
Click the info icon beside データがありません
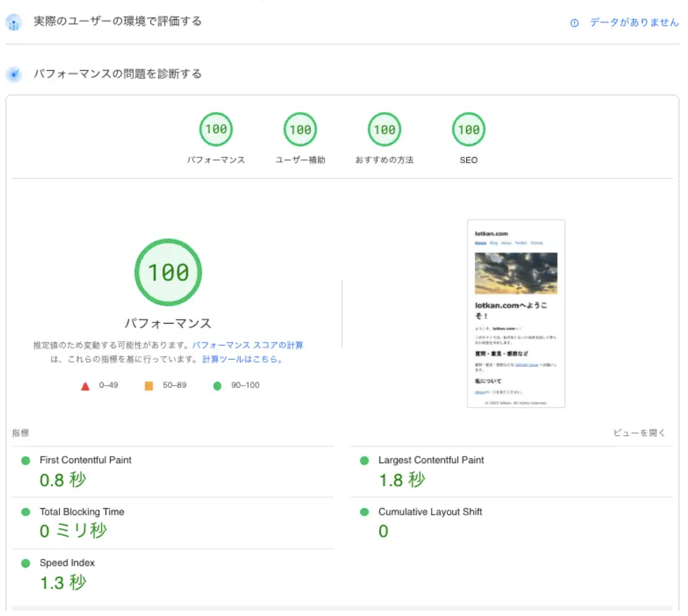point(574,23)
